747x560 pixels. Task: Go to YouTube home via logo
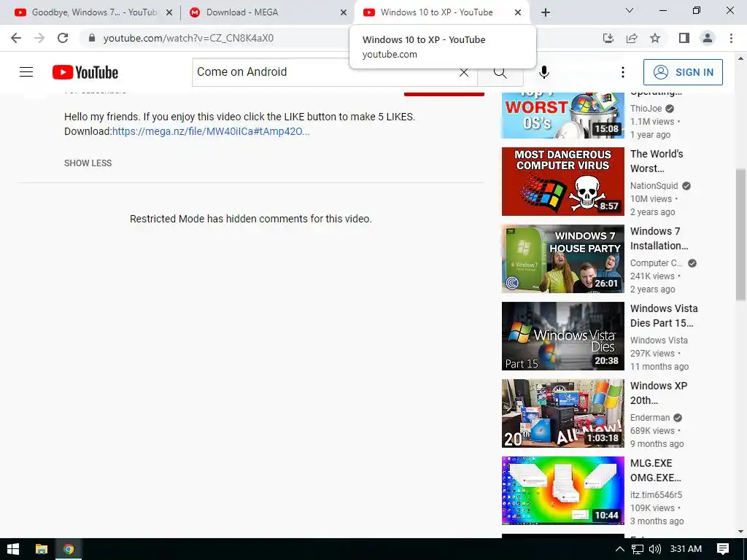click(85, 72)
